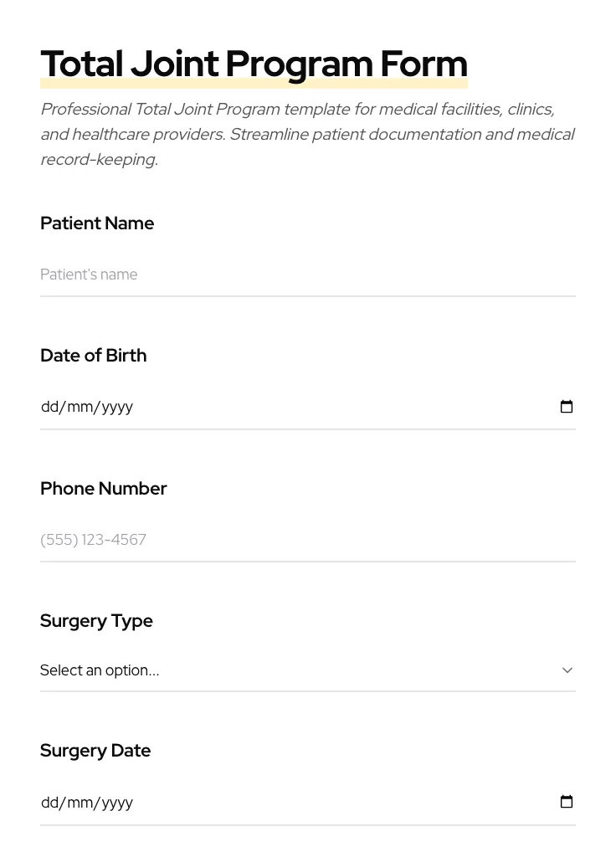Viewport: 616px width, 857px height.
Task: Click the Phone Number label
Action: coord(104,489)
